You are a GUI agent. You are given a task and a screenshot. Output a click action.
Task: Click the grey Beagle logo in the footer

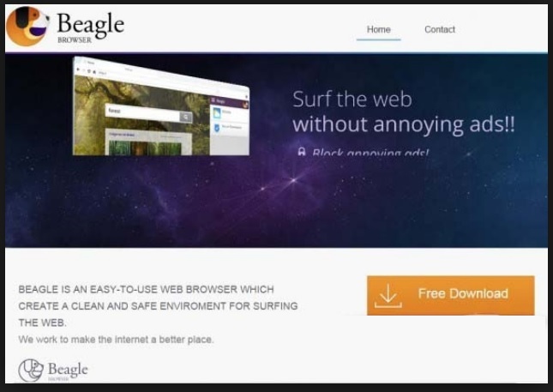(x=31, y=371)
